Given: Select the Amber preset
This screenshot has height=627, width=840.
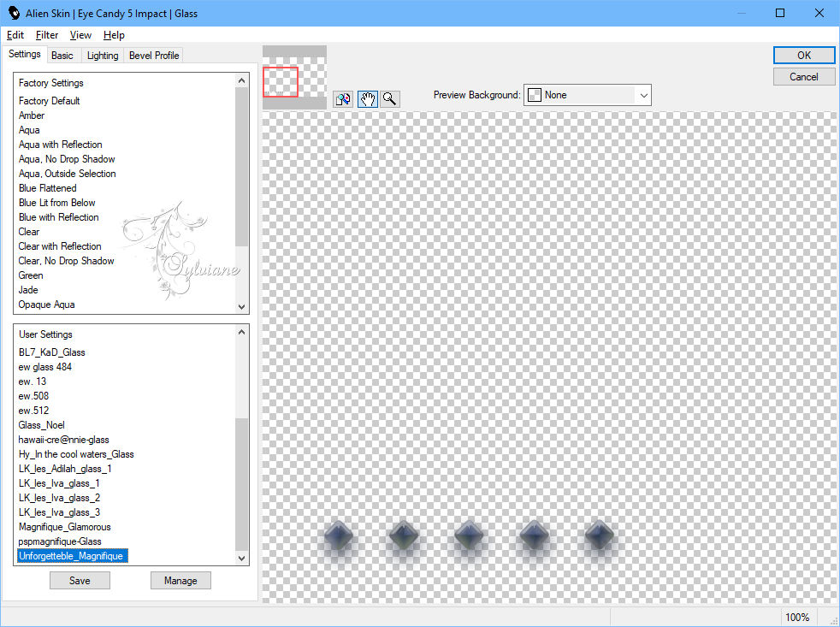Looking at the screenshot, I should click(32, 115).
